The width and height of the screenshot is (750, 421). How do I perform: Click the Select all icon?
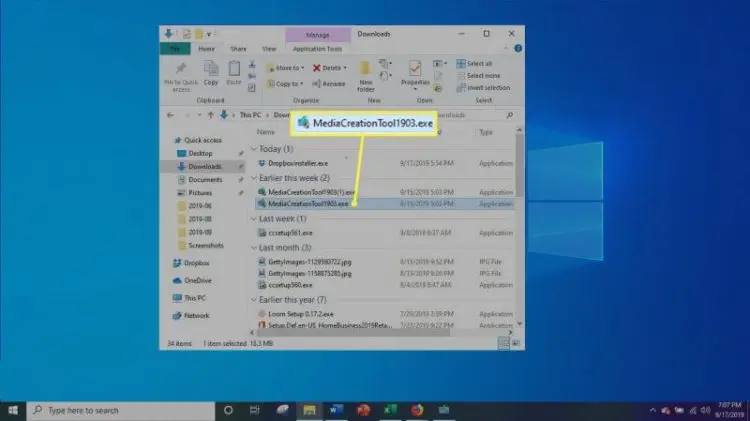[x=461, y=64]
